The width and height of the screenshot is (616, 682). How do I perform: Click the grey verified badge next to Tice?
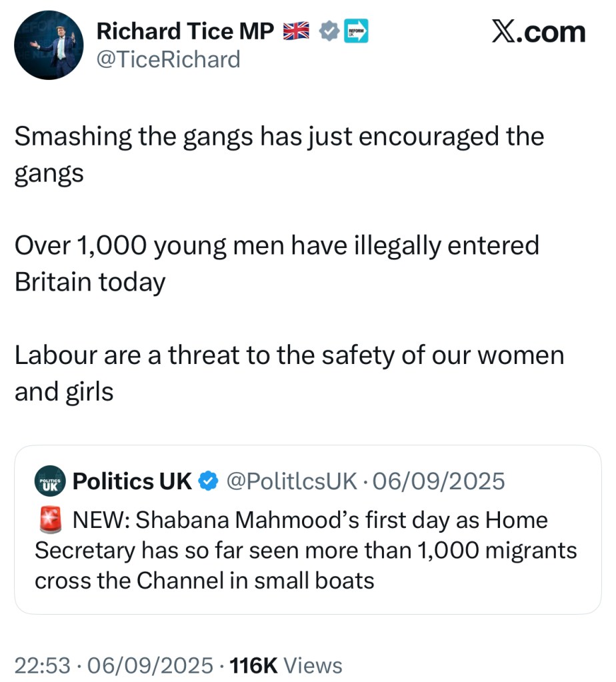[x=329, y=31]
